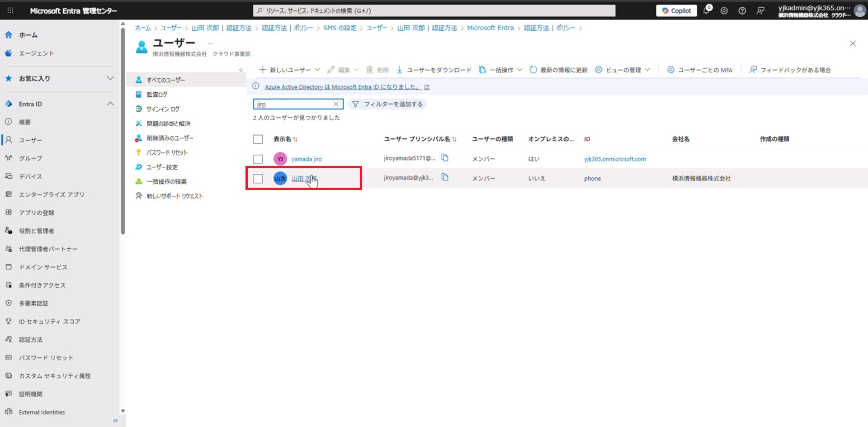Copy 山田 次郎's user principal name
The height and width of the screenshot is (427, 868).
(445, 177)
